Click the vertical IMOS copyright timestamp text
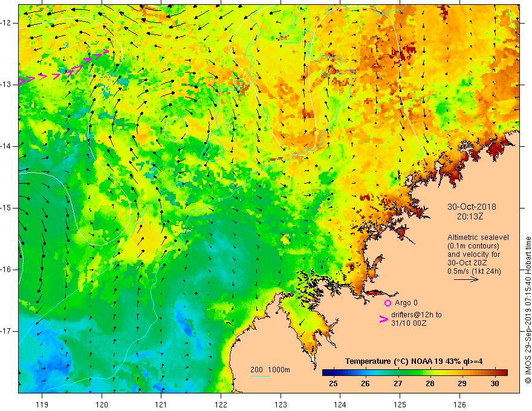Viewport: 532px width, 411px height. coord(528,310)
